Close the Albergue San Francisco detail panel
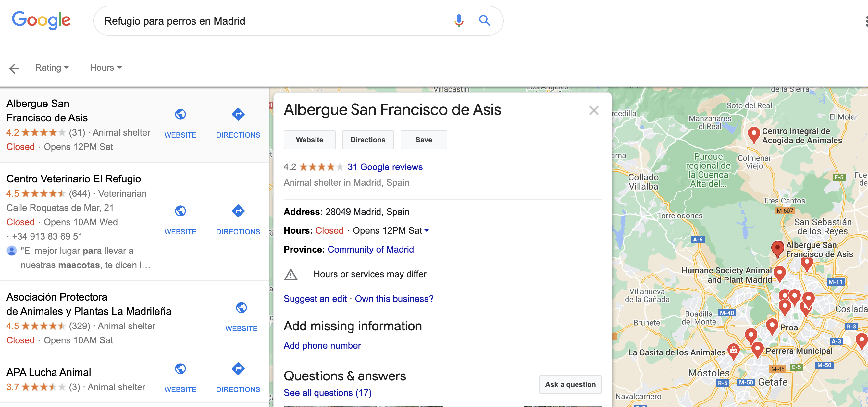Image resolution: width=868 pixels, height=407 pixels. [x=593, y=110]
